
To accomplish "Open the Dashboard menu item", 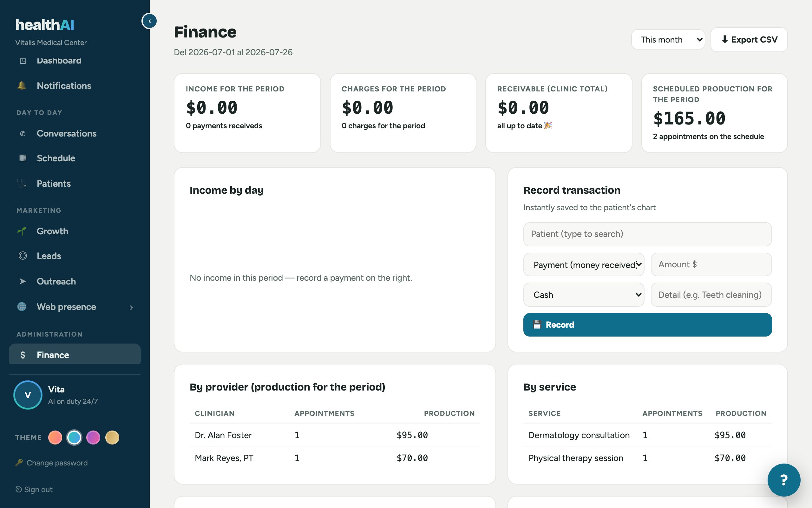I will 75,61.
